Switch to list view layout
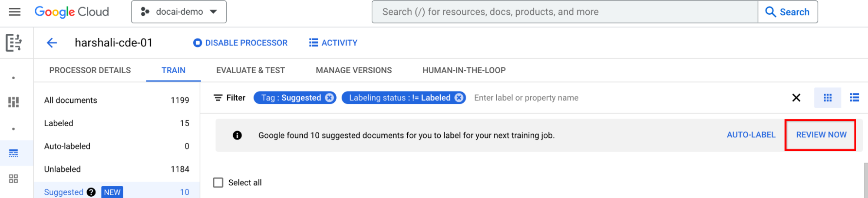This screenshot has width=868, height=198. coord(855,98)
